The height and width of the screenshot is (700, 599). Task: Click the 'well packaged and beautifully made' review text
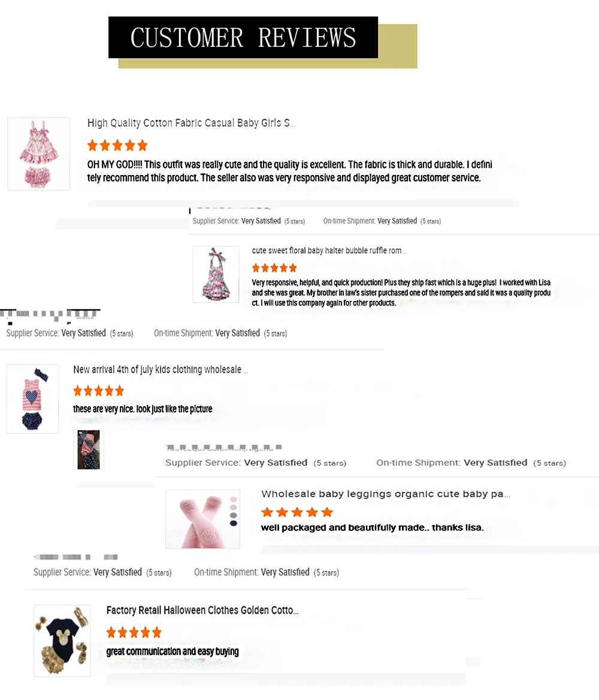coord(372,527)
